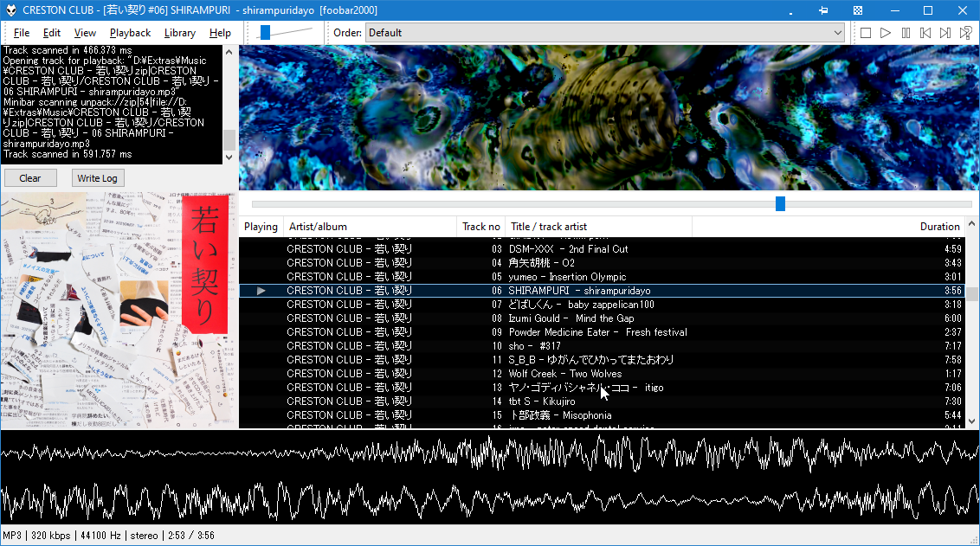The image size is (980, 546).
Task: Open the File menu
Action: [x=22, y=33]
